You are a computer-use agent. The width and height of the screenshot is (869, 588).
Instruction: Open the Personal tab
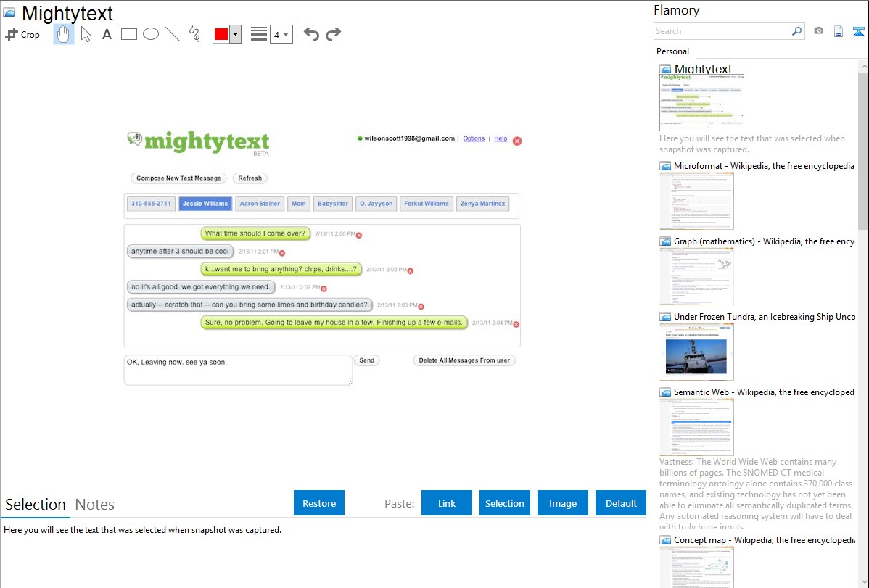672,51
